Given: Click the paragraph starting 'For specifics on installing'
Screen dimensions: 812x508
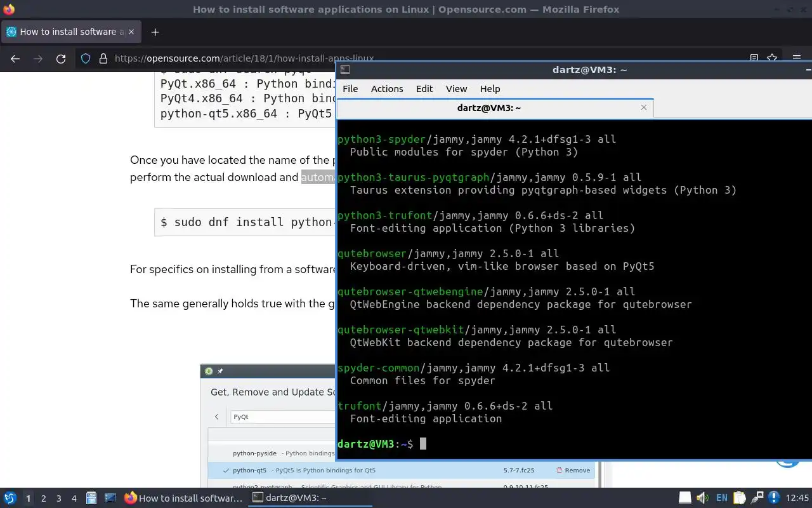Looking at the screenshot, I should pyautogui.click(x=233, y=269).
